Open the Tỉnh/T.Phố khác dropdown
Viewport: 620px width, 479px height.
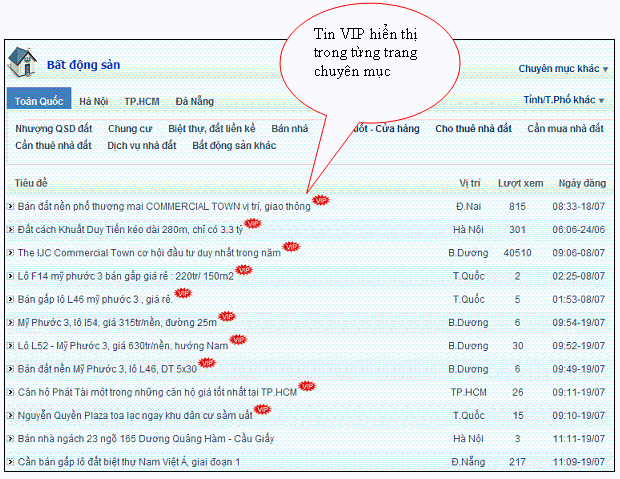tap(565, 100)
